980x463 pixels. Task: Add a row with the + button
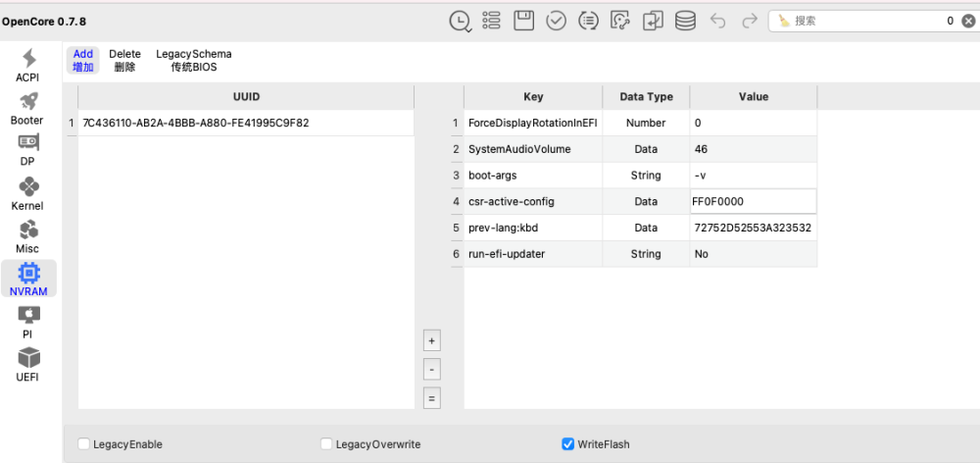(432, 341)
